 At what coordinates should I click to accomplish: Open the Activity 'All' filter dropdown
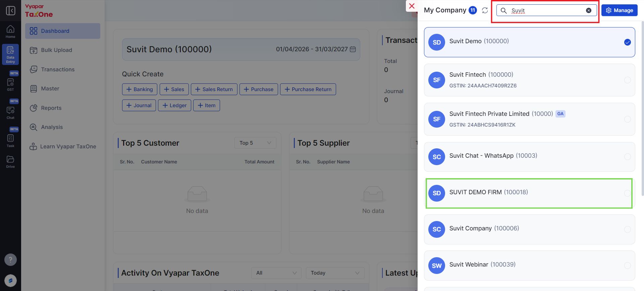point(276,273)
